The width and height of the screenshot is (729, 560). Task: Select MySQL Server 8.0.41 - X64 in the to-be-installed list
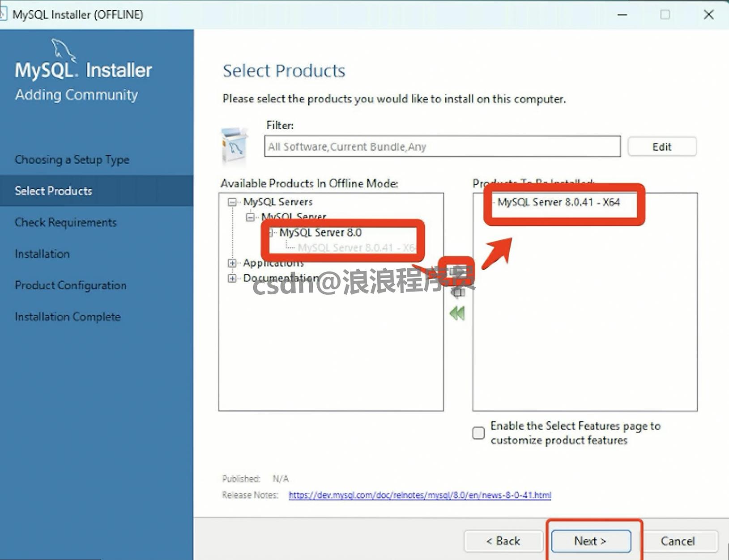click(559, 202)
